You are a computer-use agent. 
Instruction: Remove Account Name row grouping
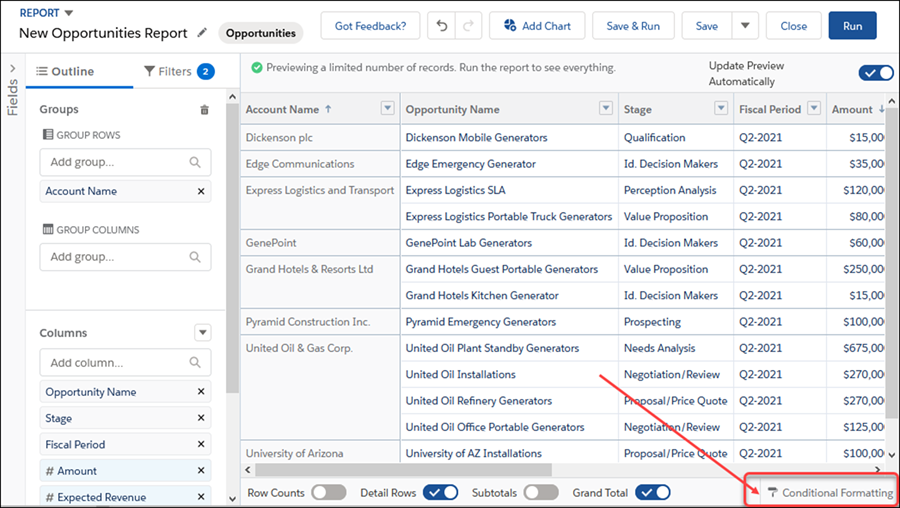(201, 191)
